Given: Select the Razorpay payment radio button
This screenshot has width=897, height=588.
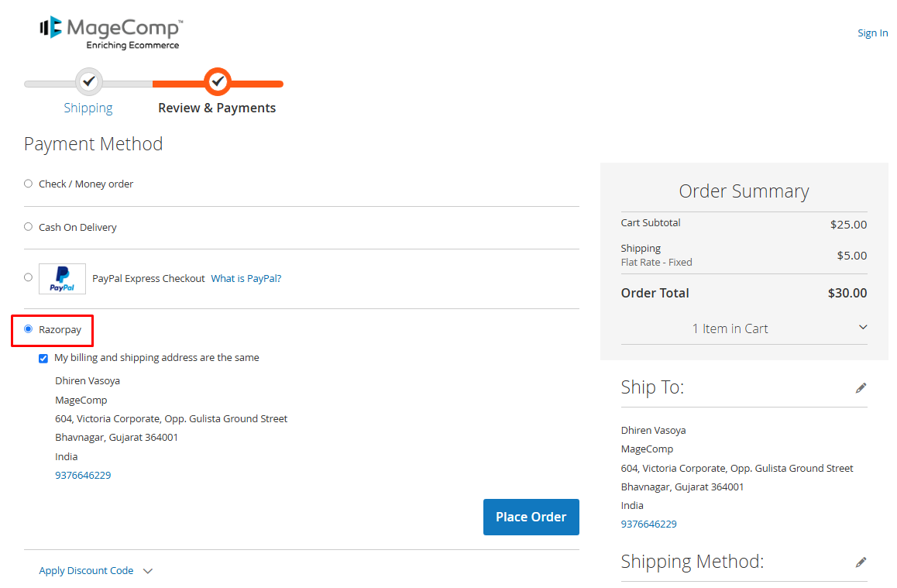Looking at the screenshot, I should click(x=29, y=329).
